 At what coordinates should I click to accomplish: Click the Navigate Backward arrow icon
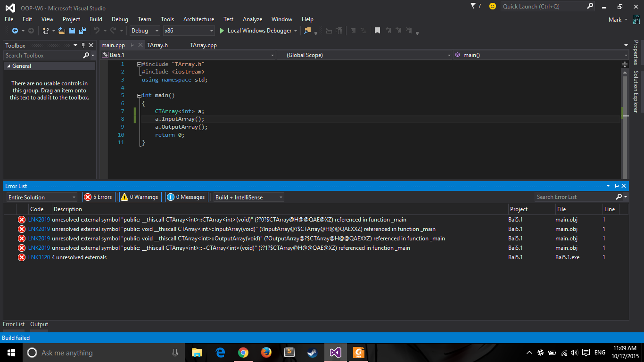click(15, 31)
